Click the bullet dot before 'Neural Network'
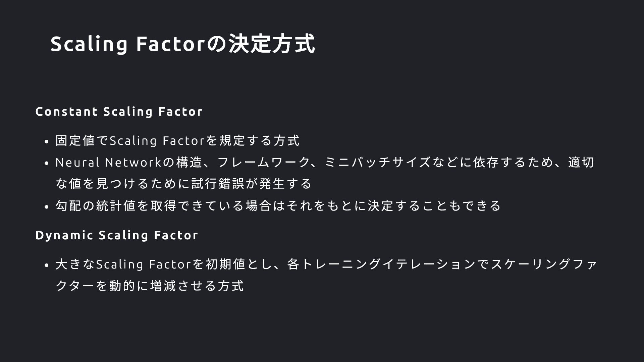The width and height of the screenshot is (644, 362). click(47, 164)
